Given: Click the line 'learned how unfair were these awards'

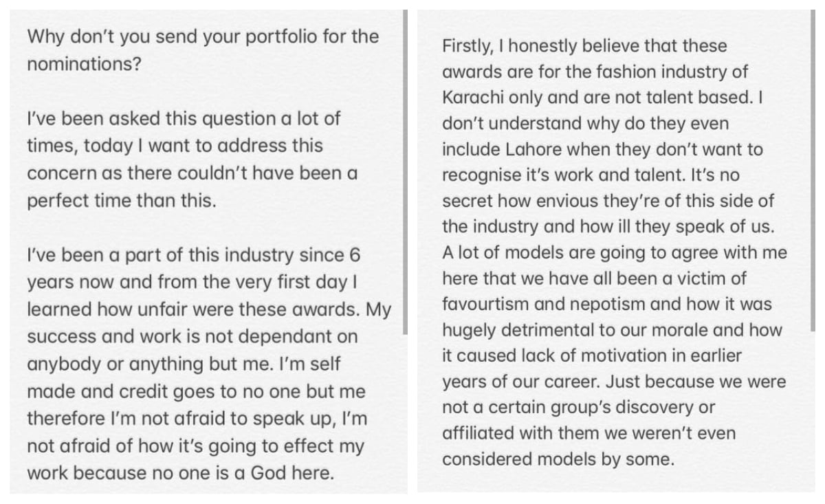Looking at the screenshot, I should point(209,310).
